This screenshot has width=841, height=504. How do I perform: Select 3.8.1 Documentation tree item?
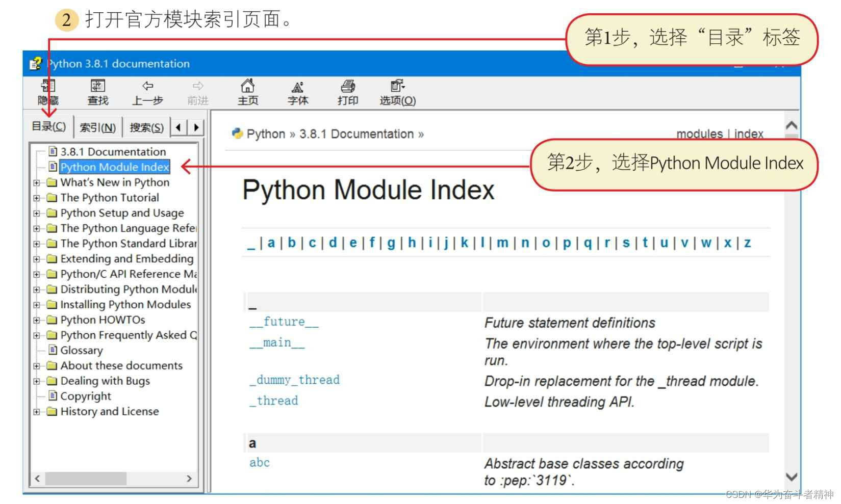click(113, 151)
